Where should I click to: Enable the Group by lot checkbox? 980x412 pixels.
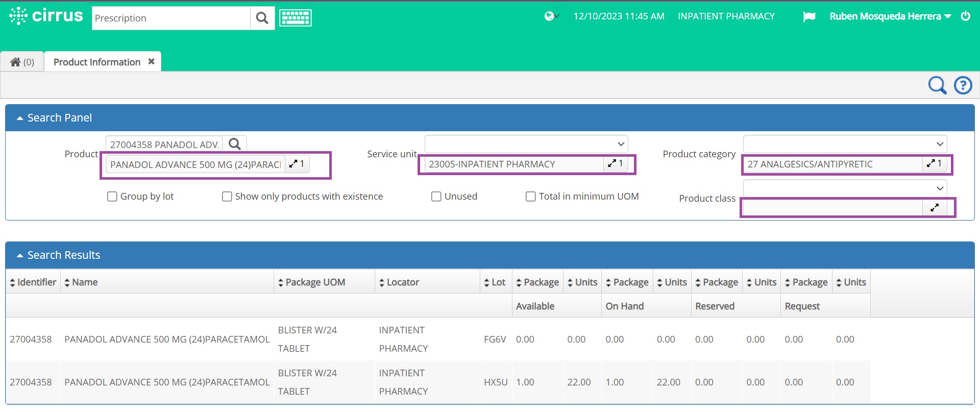click(112, 197)
